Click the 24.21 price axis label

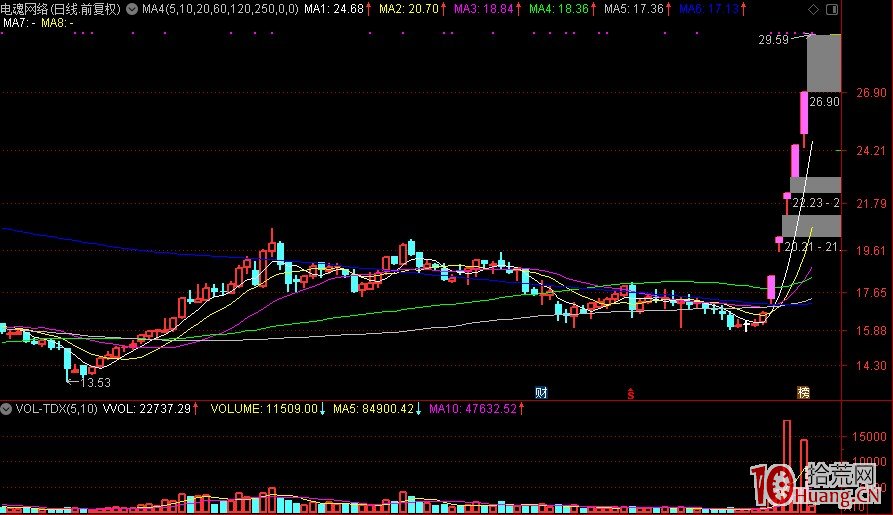[871, 151]
